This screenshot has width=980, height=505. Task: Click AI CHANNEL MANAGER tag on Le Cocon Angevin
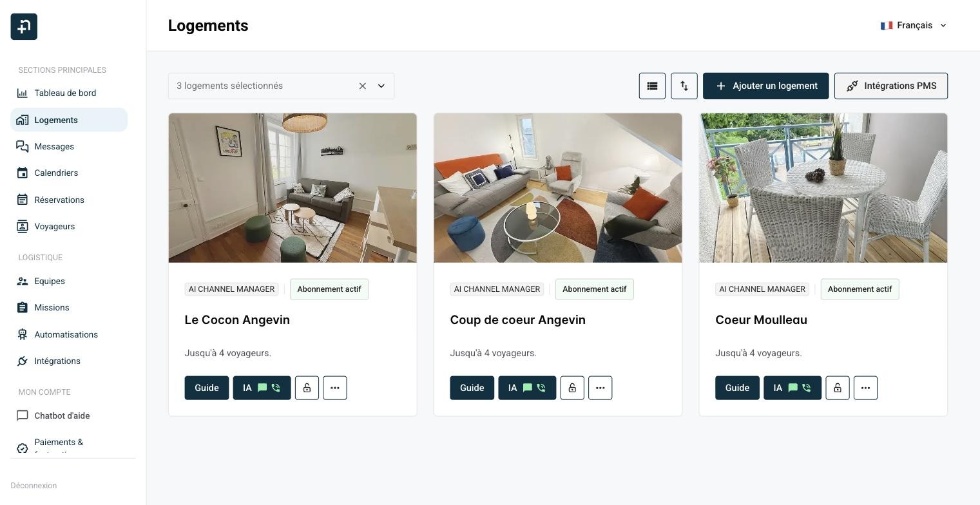click(x=231, y=289)
